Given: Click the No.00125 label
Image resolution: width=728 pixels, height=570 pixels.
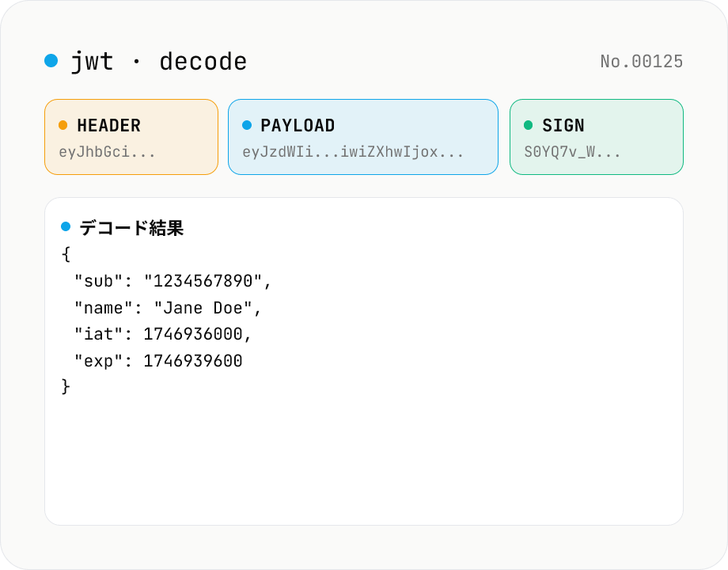Looking at the screenshot, I should point(642,61).
